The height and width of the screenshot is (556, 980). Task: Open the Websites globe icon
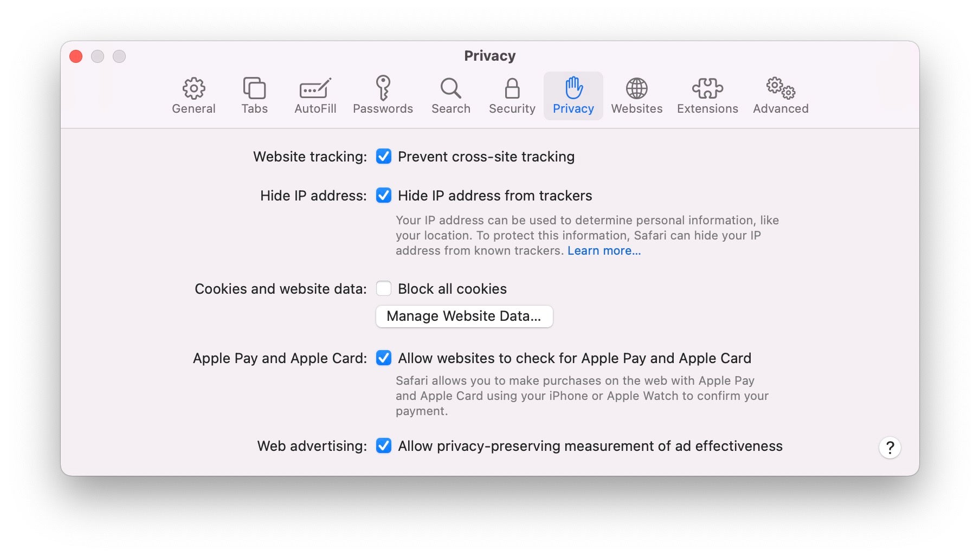coord(636,89)
